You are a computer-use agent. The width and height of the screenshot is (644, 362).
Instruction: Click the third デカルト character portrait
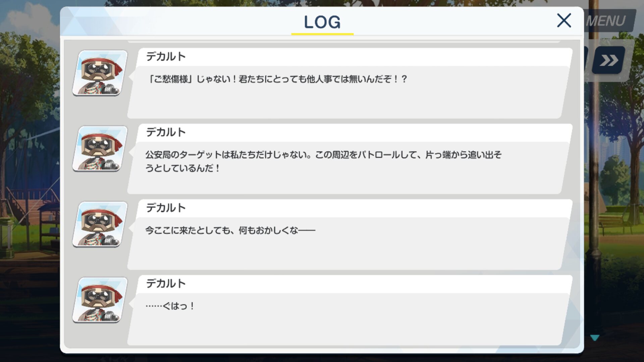coord(100,224)
